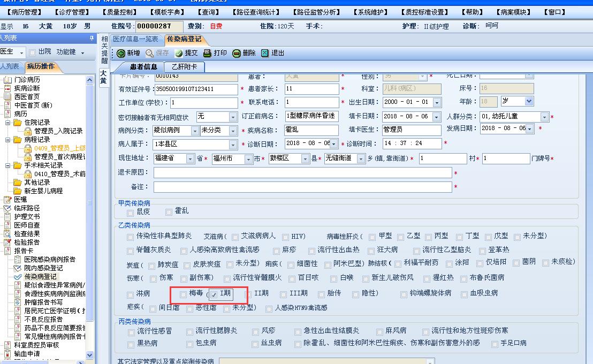Check the 狂犬病 checkbox

370,251
